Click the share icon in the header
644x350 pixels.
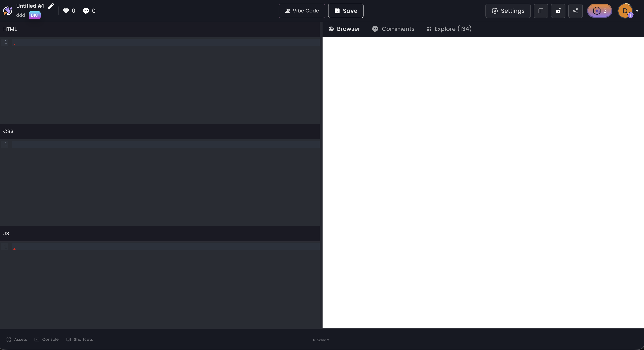(576, 11)
